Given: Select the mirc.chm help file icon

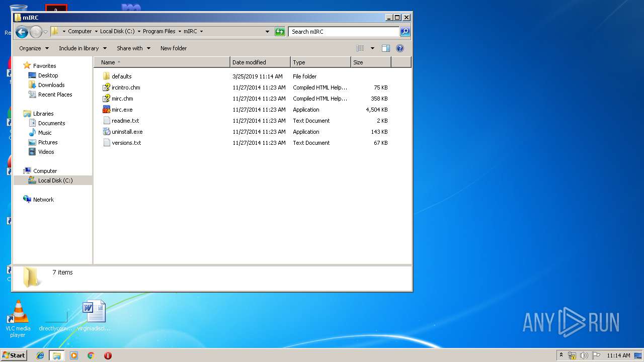Looking at the screenshot, I should (106, 99).
